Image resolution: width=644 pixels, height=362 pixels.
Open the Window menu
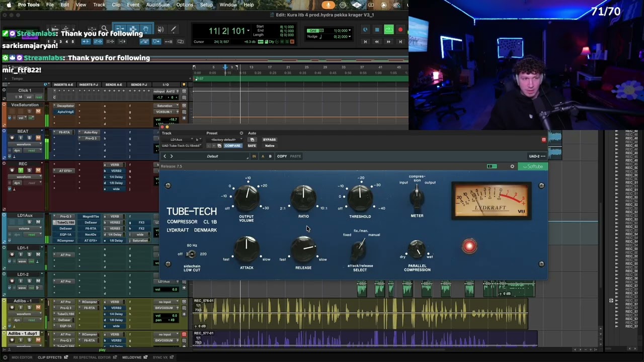tap(228, 5)
